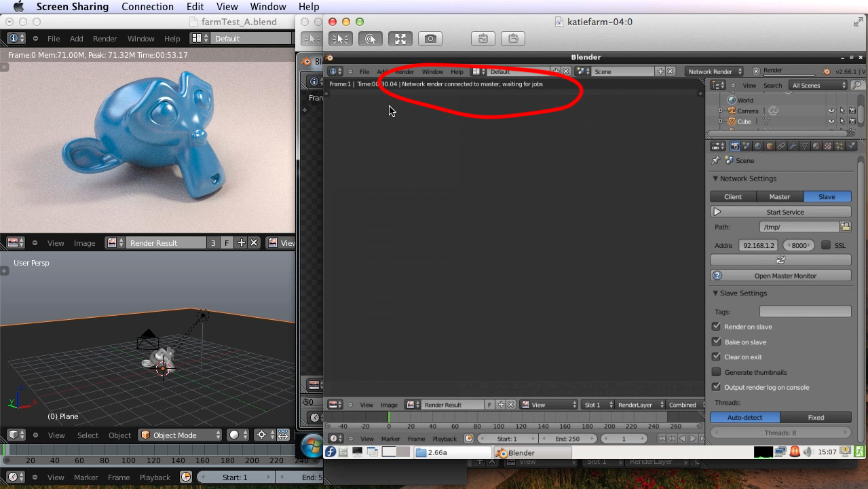The height and width of the screenshot is (489, 868).
Task: Open Particles properties tab icon
Action: click(x=839, y=146)
